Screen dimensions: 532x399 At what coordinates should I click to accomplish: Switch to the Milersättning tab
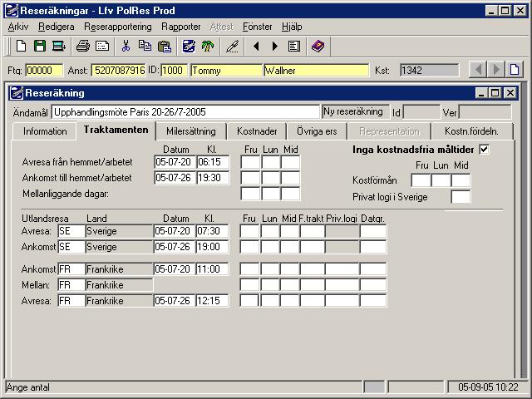(x=191, y=131)
